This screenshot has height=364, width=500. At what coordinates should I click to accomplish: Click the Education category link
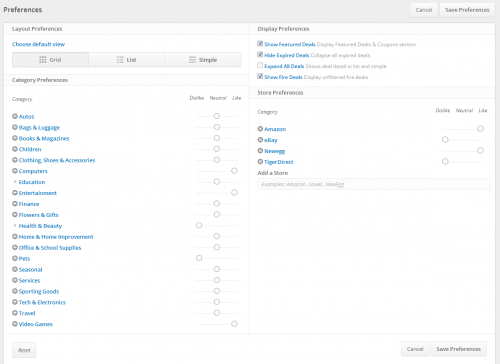32,182
